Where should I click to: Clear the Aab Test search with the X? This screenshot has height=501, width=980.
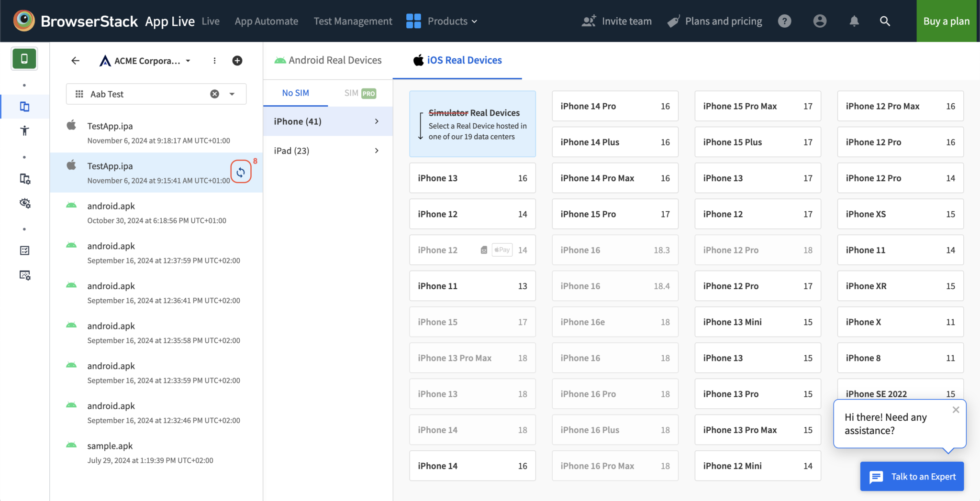214,94
